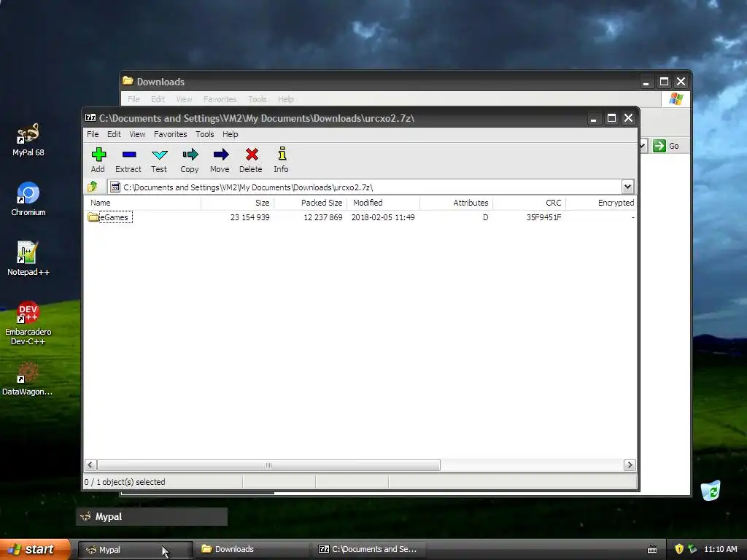
Task: Click the 7z icon in the window title bar
Action: 90,117
